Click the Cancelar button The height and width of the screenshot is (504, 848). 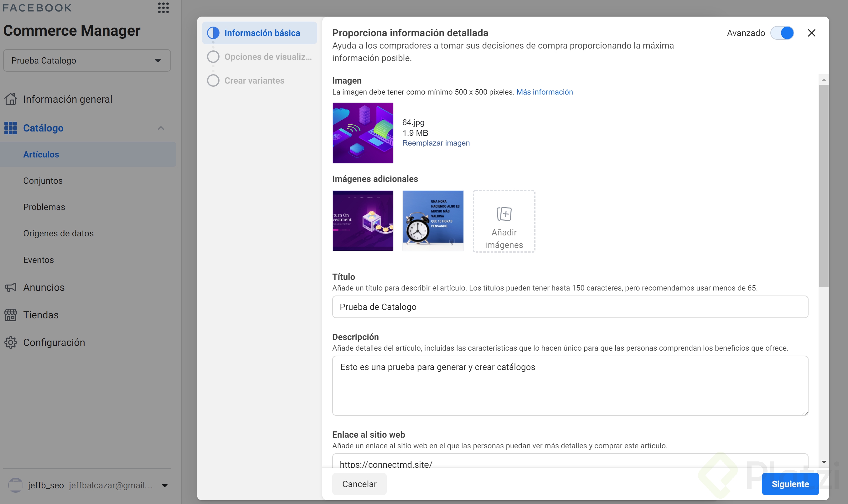click(359, 484)
